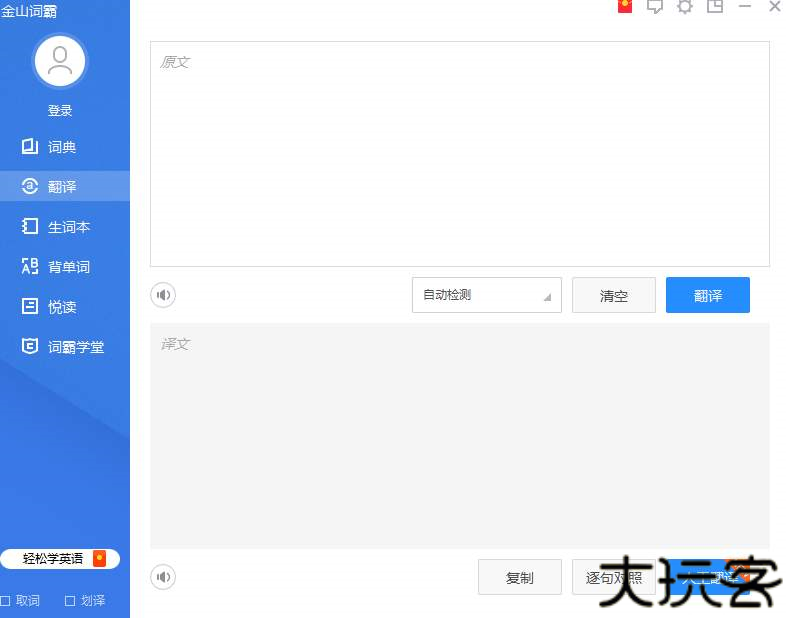This screenshot has height=618, width=786.
Task: Click the 逐句对照 sentence comparison button
Action: tap(614, 577)
